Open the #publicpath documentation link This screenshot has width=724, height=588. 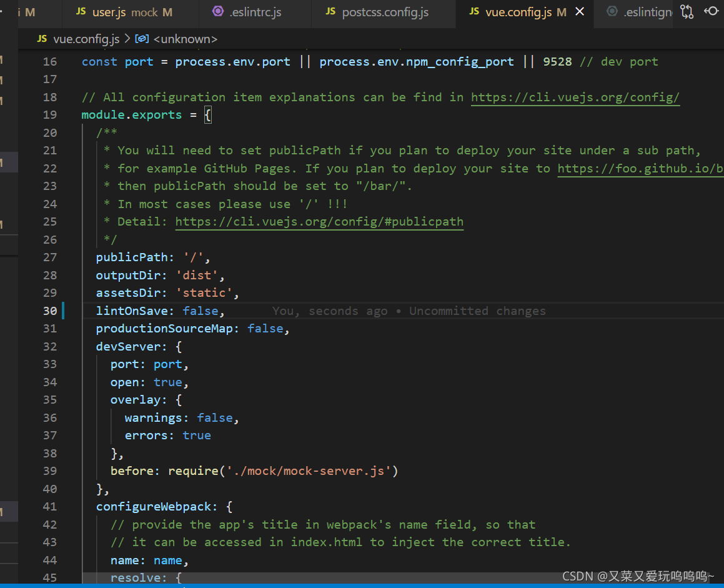click(319, 222)
